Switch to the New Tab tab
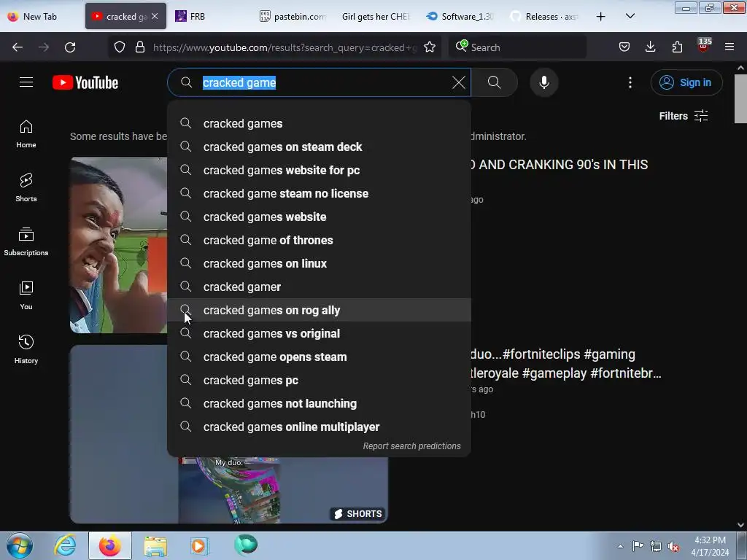 tap(39, 17)
